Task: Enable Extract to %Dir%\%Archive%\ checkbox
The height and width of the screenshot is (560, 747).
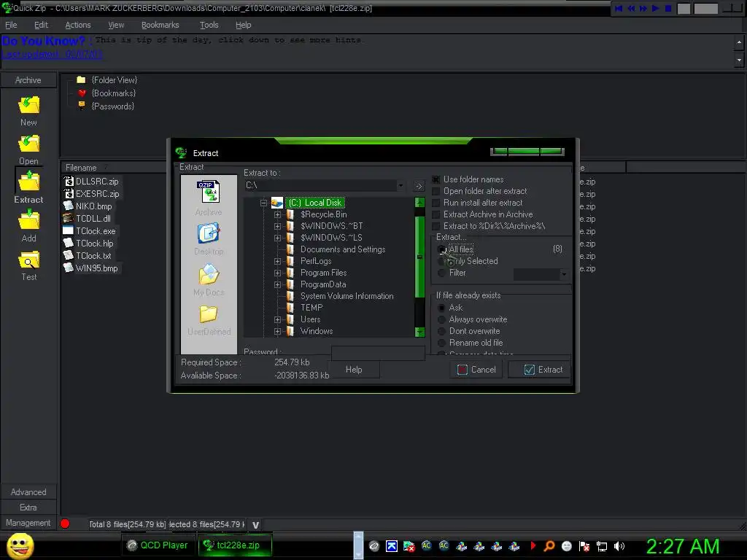Action: [x=436, y=226]
